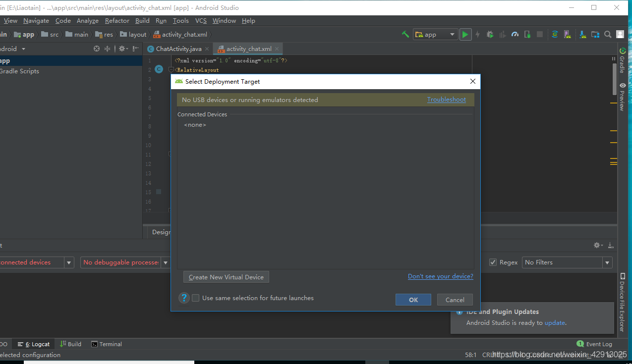Enable Use same selection for future launches
This screenshot has width=632, height=364.
click(196, 298)
